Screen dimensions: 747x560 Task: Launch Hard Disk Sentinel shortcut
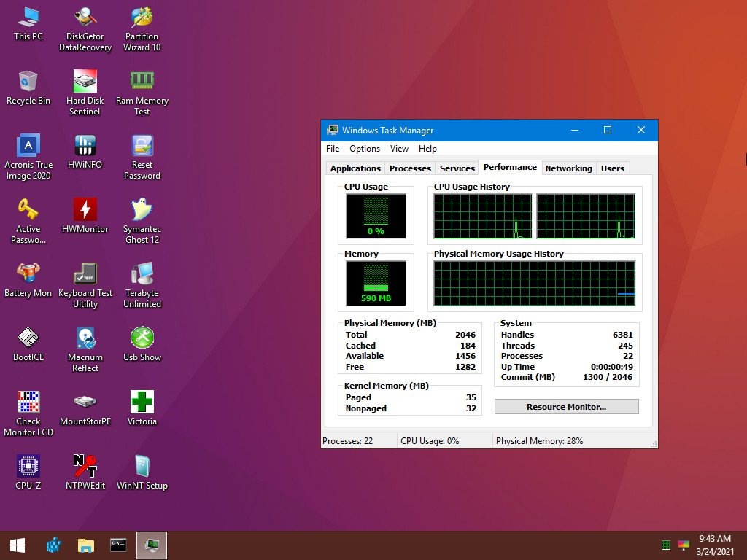point(85,93)
